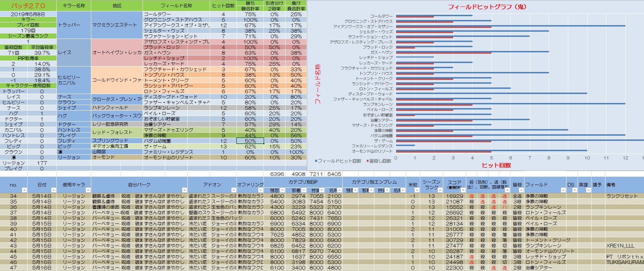Image resolution: width=644 pixels, height=271 pixels.
Task: Open the no. column filter dropdown
Action: 24,190
